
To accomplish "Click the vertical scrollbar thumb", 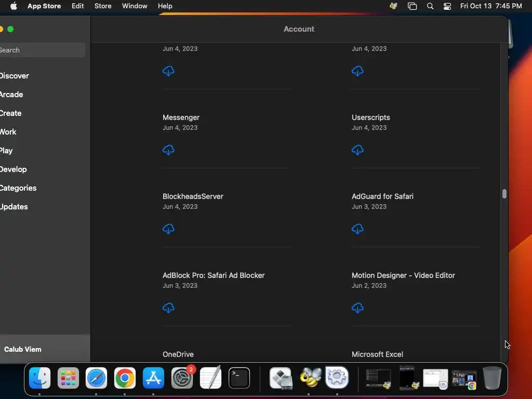I will pos(504,194).
